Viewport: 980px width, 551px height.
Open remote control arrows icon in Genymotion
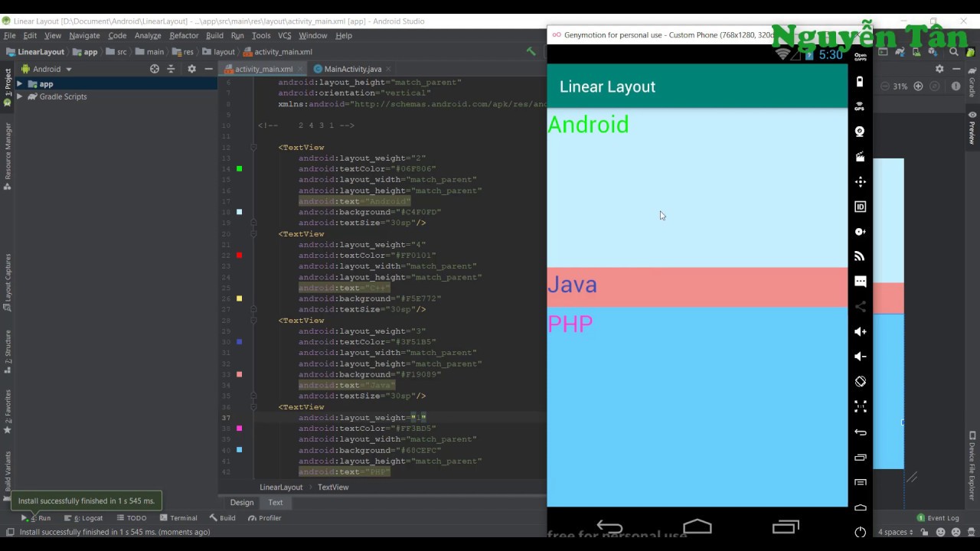tap(860, 181)
